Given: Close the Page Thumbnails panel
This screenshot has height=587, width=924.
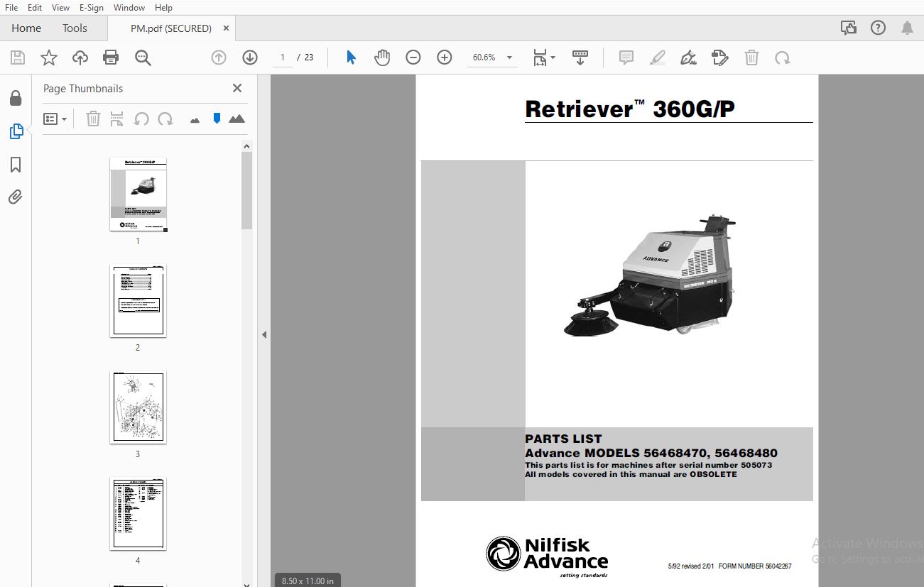Looking at the screenshot, I should (237, 88).
